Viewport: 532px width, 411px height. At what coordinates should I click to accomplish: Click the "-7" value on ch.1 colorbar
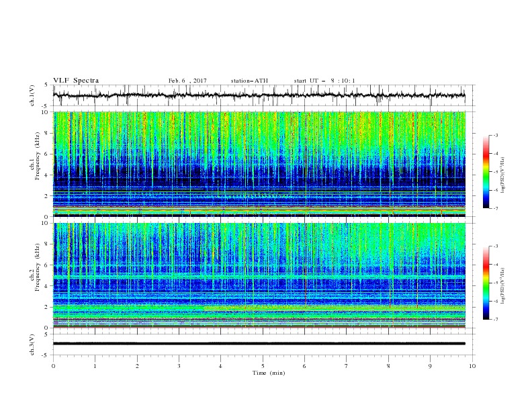tap(495, 208)
